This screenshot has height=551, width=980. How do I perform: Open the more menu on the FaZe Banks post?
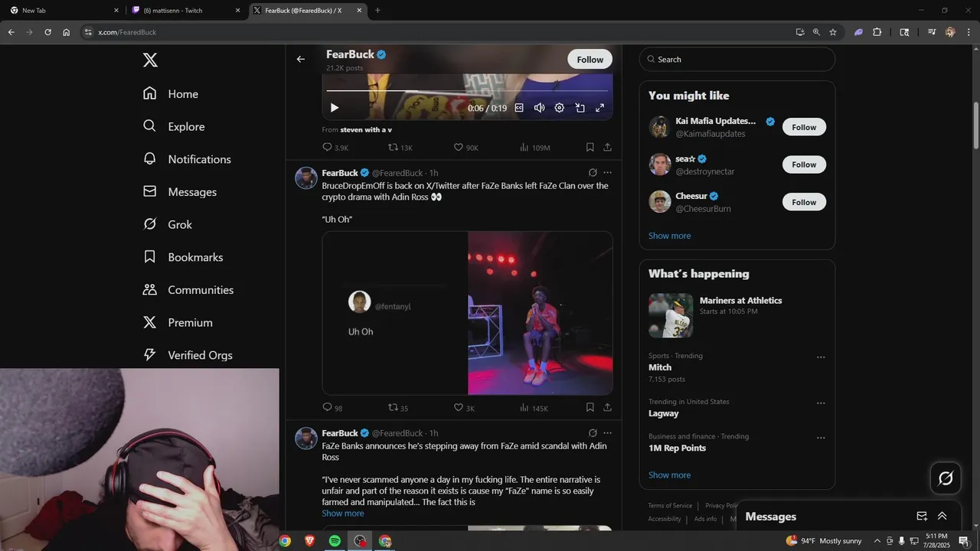coord(607,433)
